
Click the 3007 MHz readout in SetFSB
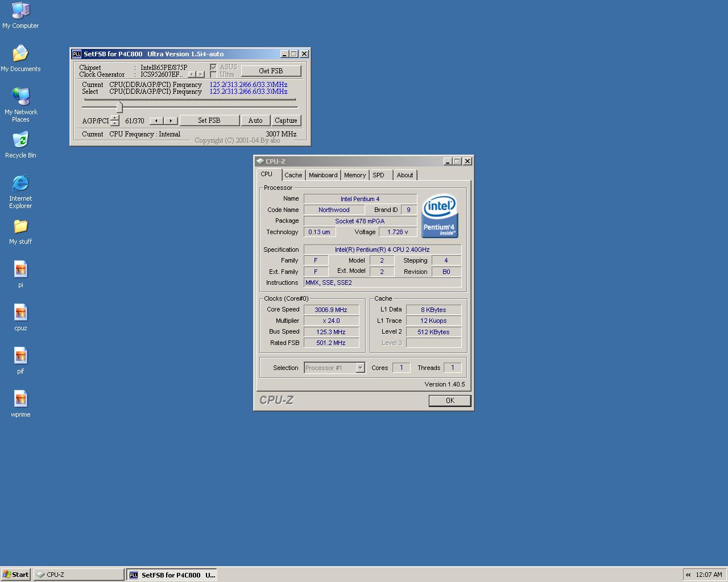pyautogui.click(x=281, y=134)
